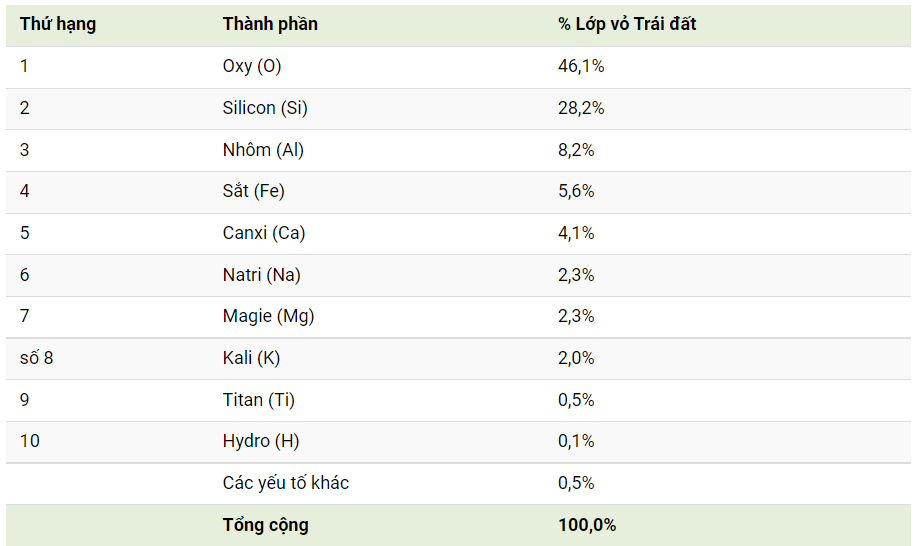This screenshot has width=918, height=546.
Task: Select the "Magie (Mg)" cell
Action: (x=268, y=316)
